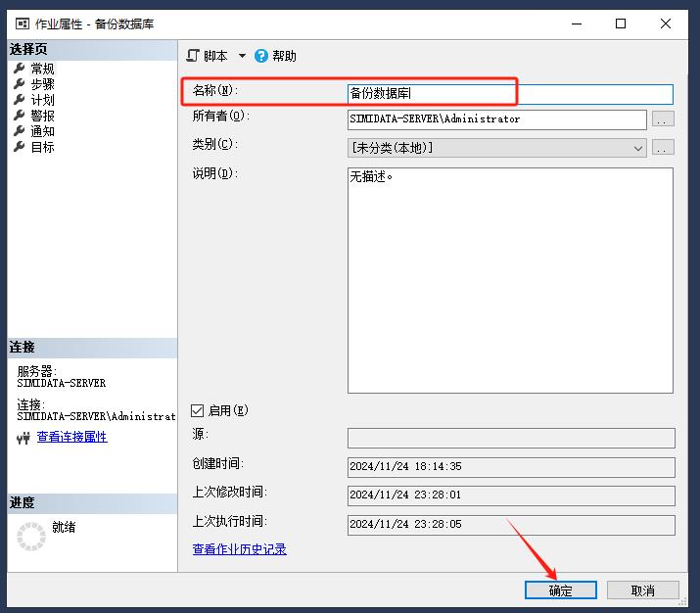Click the progress spinner icon
Image resolution: width=700 pixels, height=613 pixels.
coord(31,537)
